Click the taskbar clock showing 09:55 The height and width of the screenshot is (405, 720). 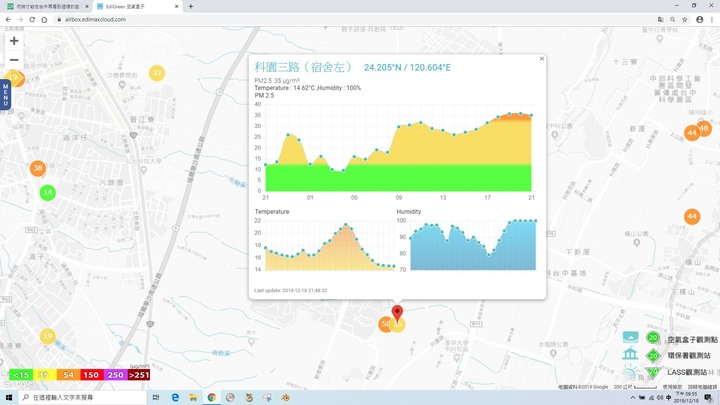(x=686, y=397)
